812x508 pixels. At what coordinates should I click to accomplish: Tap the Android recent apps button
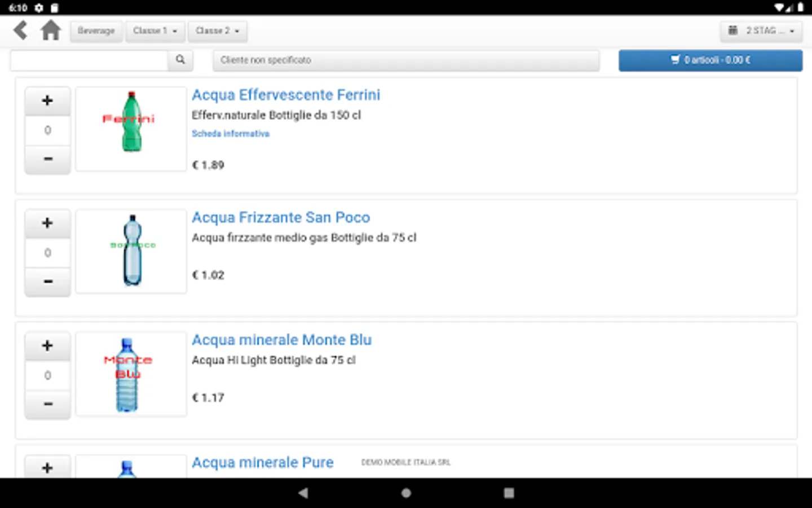(509, 493)
